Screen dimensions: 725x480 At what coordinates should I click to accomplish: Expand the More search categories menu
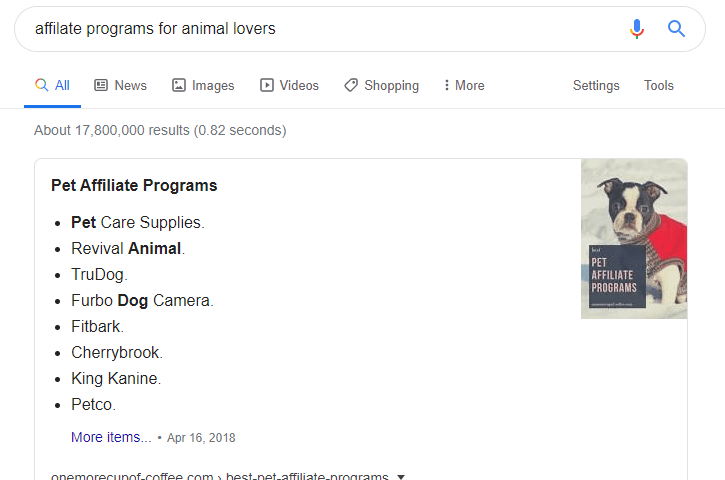[464, 86]
